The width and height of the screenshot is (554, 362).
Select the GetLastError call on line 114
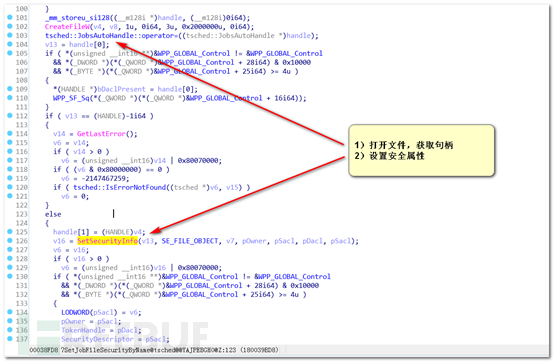101,134
